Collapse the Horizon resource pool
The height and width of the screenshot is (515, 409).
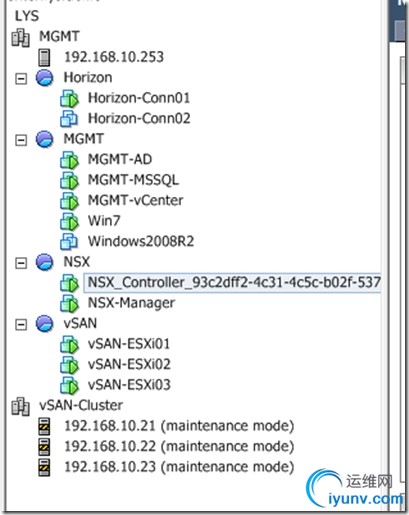tap(21, 79)
